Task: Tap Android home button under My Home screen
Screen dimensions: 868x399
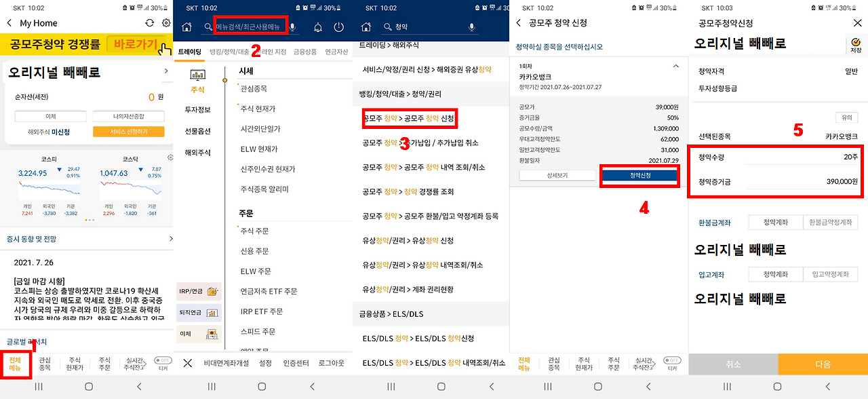Action: 88,387
